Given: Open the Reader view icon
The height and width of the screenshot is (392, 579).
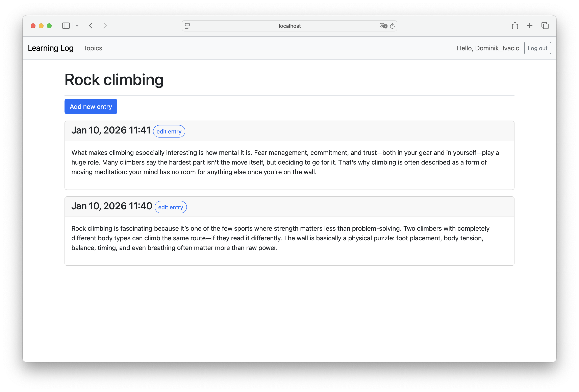Looking at the screenshot, I should (187, 26).
